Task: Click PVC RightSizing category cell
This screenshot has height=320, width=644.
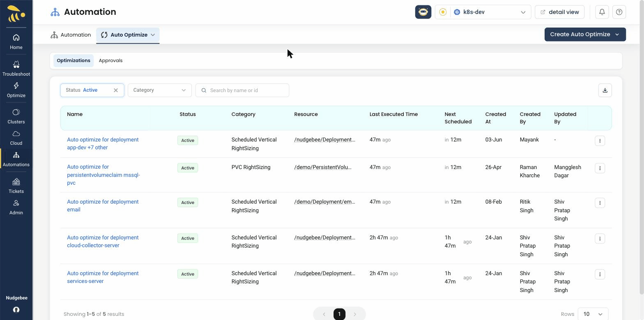Action: click(x=251, y=167)
